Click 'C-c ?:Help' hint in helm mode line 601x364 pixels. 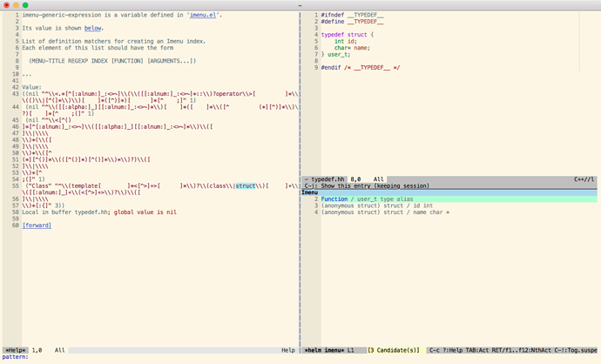pos(446,350)
